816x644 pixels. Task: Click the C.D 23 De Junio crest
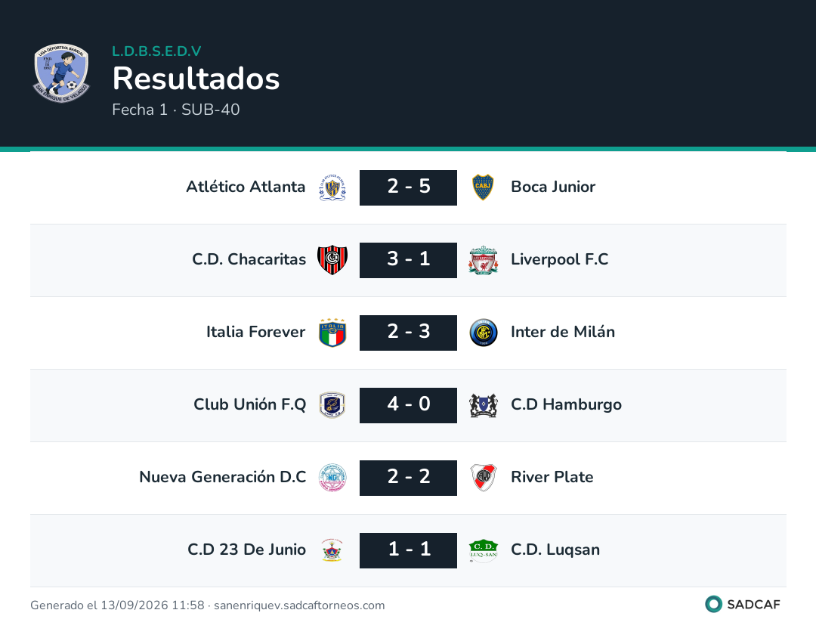click(x=332, y=550)
